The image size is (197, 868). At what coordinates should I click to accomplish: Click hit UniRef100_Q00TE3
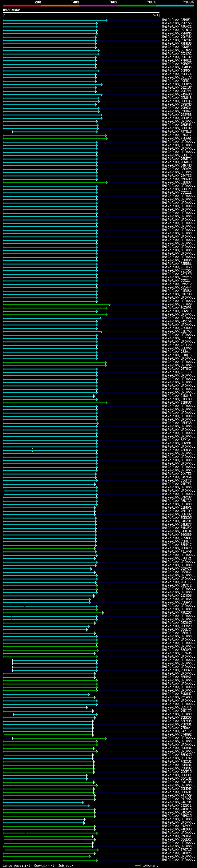pyautogui.click(x=177, y=474)
